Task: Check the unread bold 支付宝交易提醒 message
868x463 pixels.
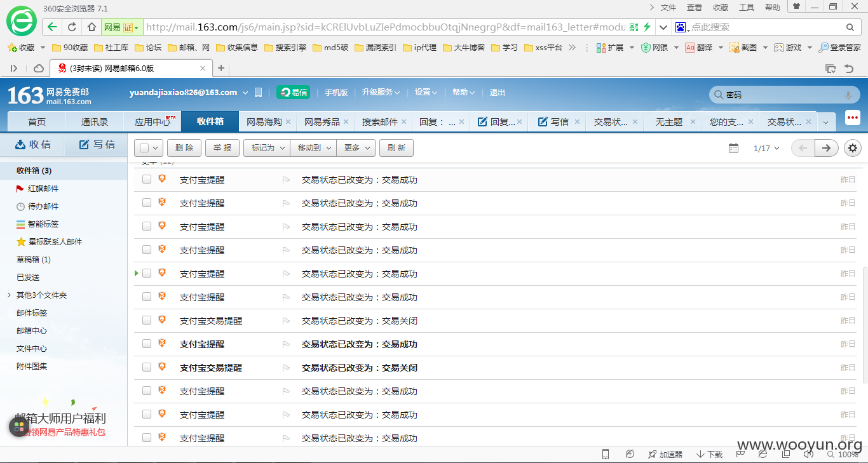Action: point(147,367)
